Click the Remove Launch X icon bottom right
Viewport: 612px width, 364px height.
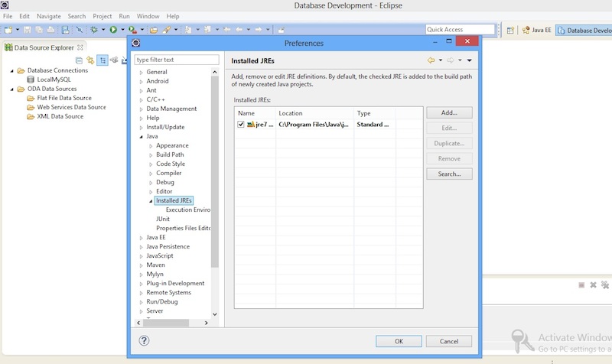594,284
